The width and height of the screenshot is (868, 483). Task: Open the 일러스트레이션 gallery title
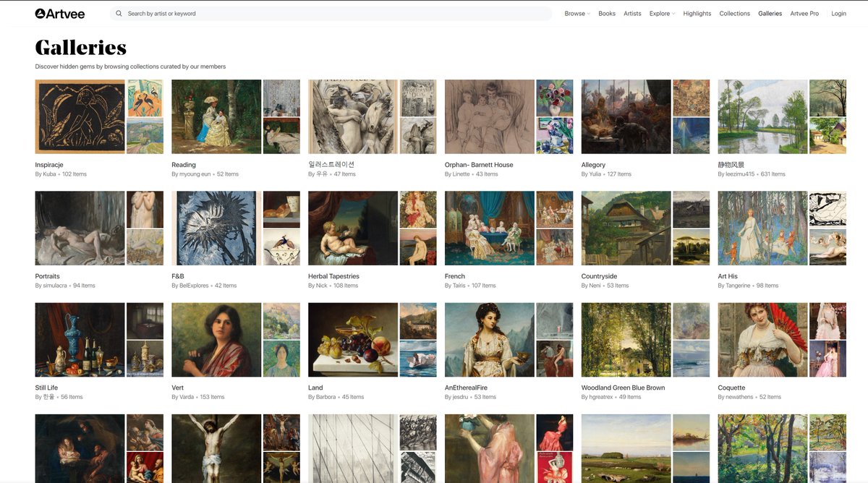click(331, 164)
